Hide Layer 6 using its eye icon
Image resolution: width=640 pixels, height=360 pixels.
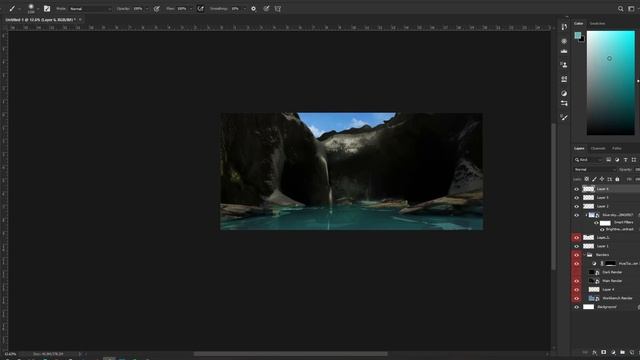click(576, 189)
